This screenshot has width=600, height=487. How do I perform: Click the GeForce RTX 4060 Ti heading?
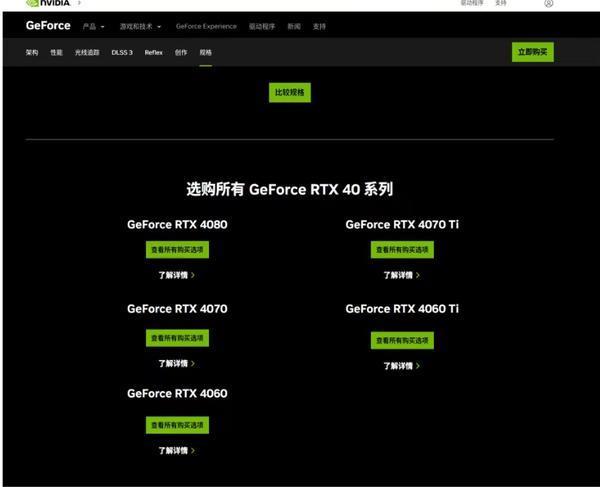point(402,309)
